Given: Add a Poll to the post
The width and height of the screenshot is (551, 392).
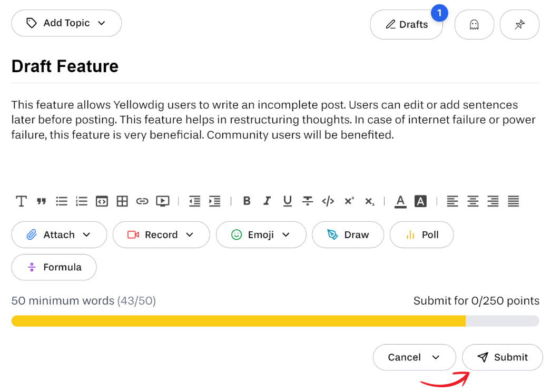Looking at the screenshot, I should (422, 235).
